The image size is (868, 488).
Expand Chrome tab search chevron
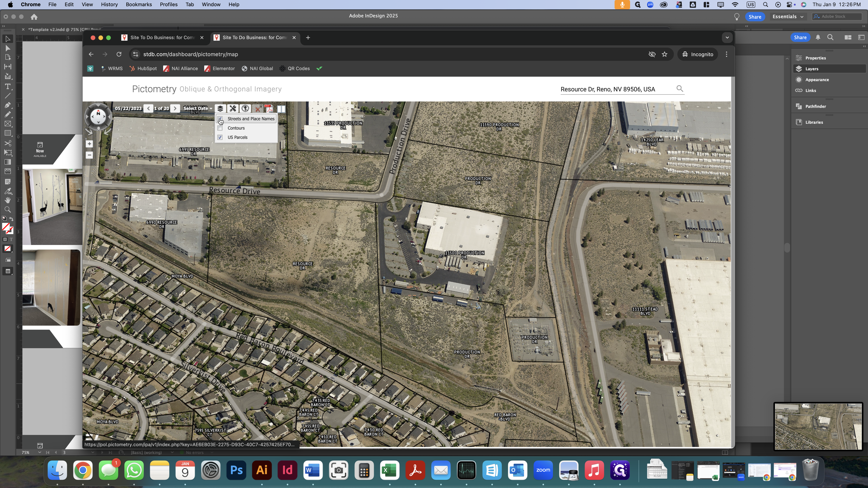pyautogui.click(x=727, y=37)
